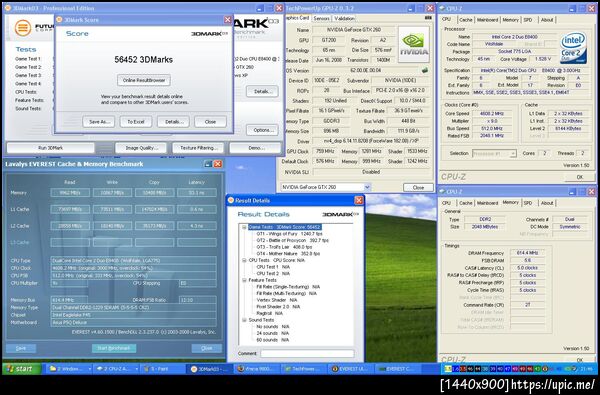Click the Futuremark logo in 3DMark03 window
This screenshot has height=395, width=600.
coord(23,28)
